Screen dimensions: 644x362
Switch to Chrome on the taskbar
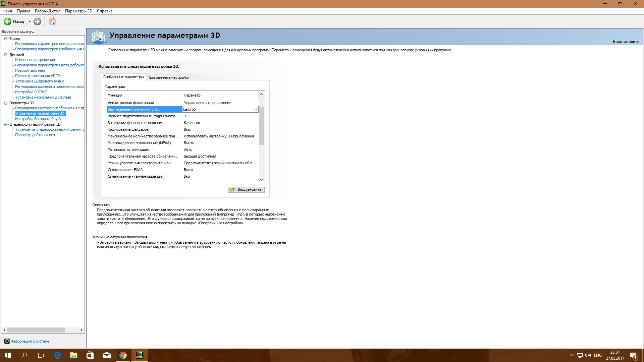123,355
